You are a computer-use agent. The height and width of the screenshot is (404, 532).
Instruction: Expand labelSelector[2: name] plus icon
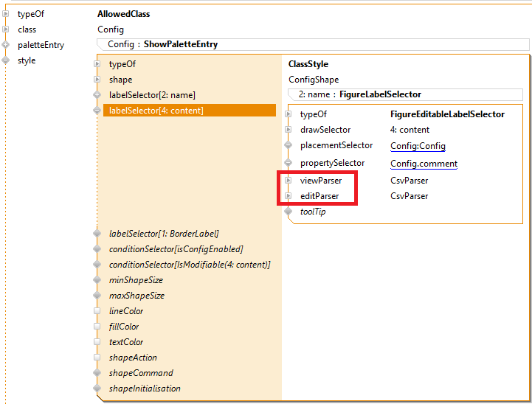coord(97,95)
